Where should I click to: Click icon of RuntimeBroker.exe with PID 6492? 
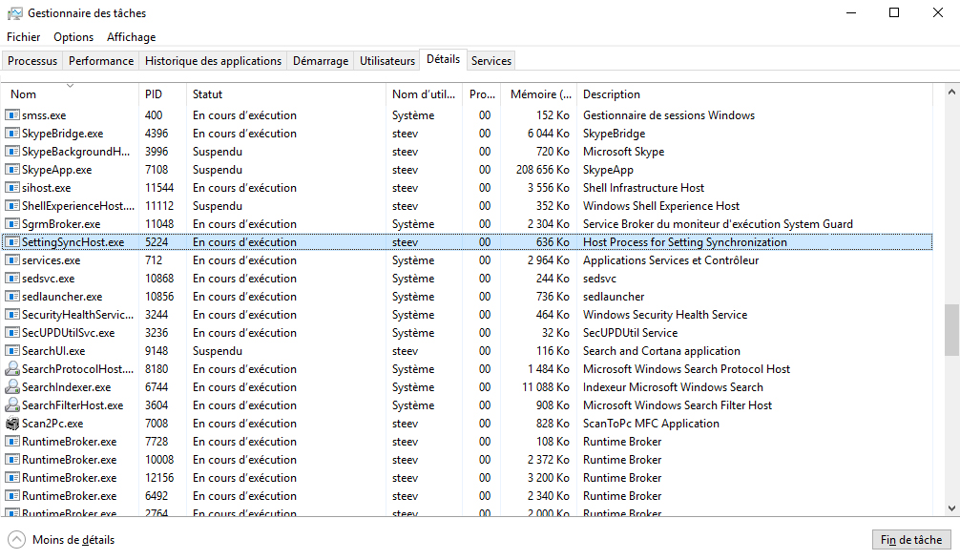click(12, 496)
